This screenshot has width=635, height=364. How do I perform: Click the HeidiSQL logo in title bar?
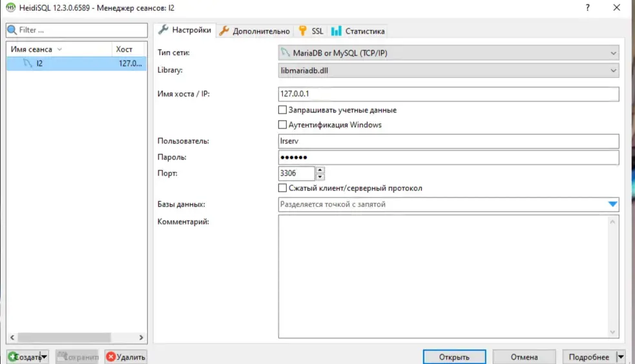coord(10,7)
